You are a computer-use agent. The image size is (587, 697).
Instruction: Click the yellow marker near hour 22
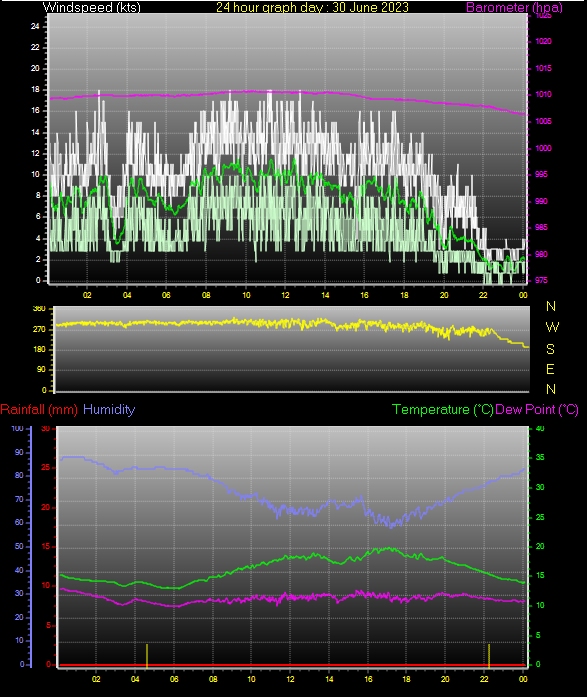tap(489, 655)
